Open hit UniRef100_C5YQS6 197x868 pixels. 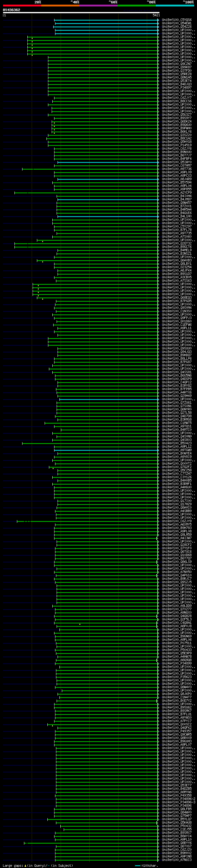tap(176, 20)
